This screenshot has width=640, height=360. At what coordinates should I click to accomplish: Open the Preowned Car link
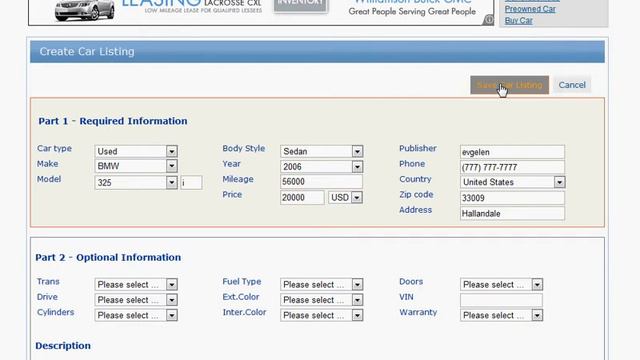pos(530,9)
